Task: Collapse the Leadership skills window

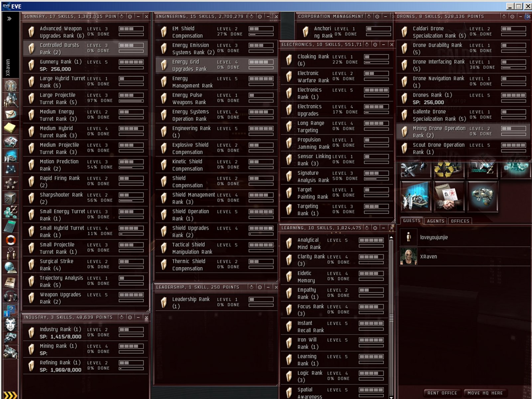Action: (x=268, y=287)
